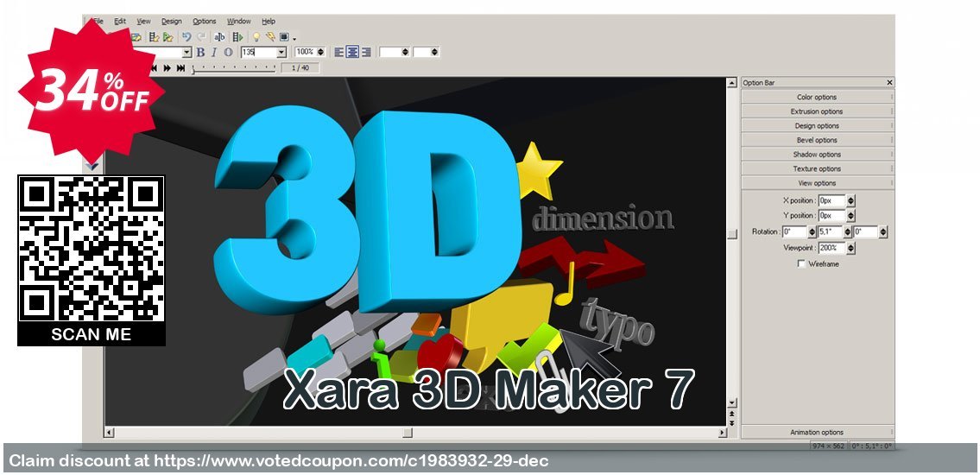Expand Color options panel

coord(818,97)
